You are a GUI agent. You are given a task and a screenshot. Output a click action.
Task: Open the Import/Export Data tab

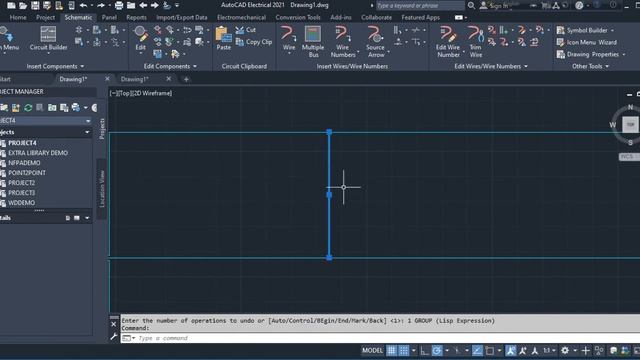tap(182, 17)
